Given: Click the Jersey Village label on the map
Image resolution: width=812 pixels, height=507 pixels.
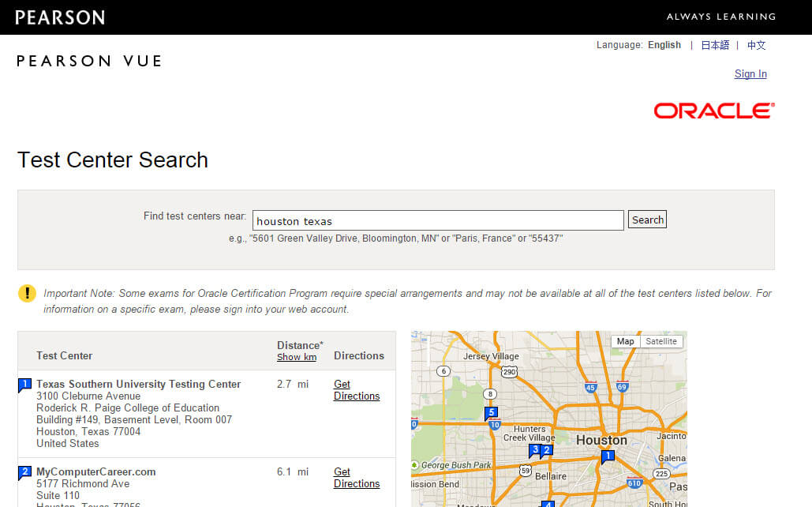Looking at the screenshot, I should point(491,356).
